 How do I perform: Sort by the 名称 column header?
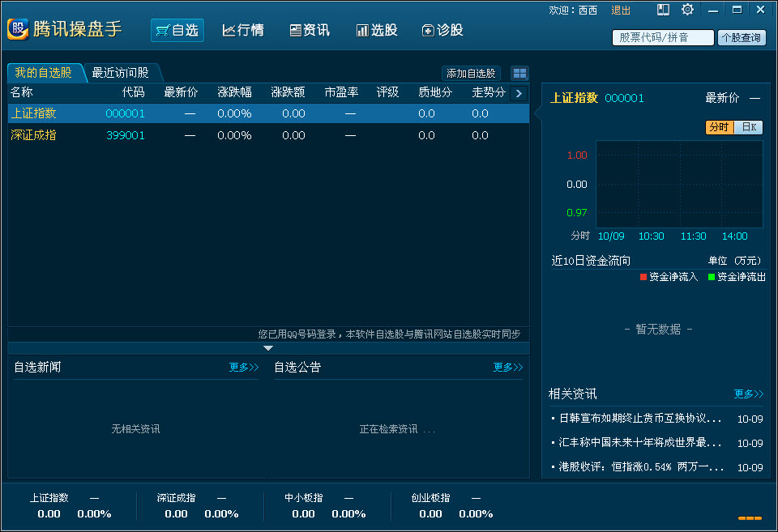coord(22,92)
